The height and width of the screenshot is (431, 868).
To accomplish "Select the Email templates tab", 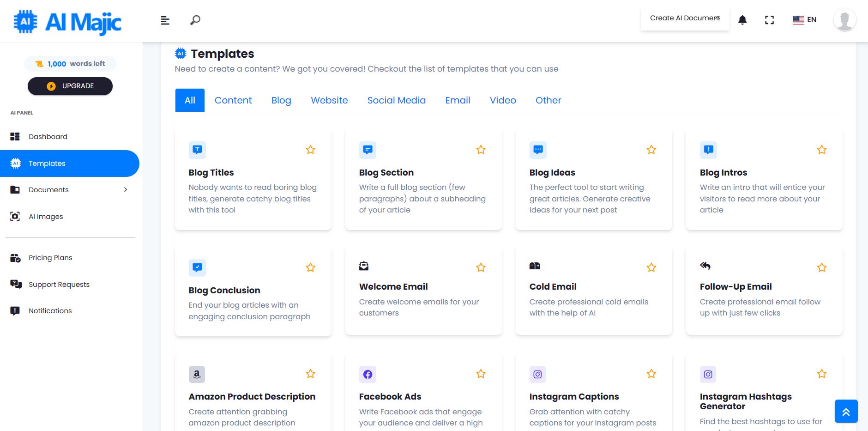I will pos(457,100).
